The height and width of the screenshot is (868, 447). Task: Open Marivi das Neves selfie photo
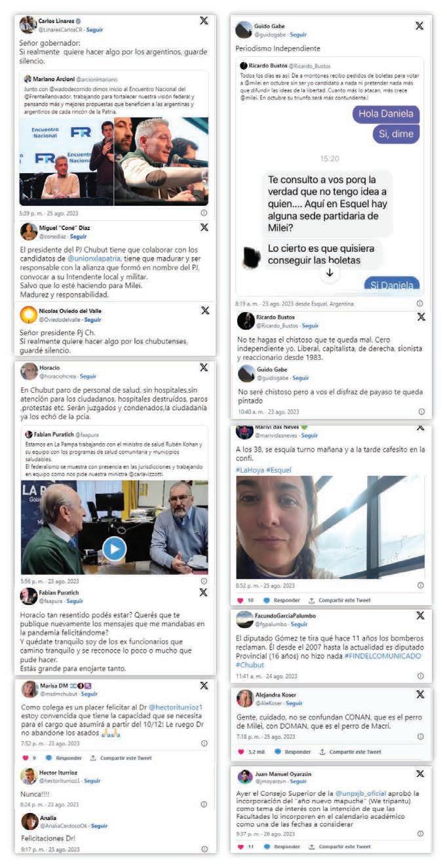tap(330, 528)
